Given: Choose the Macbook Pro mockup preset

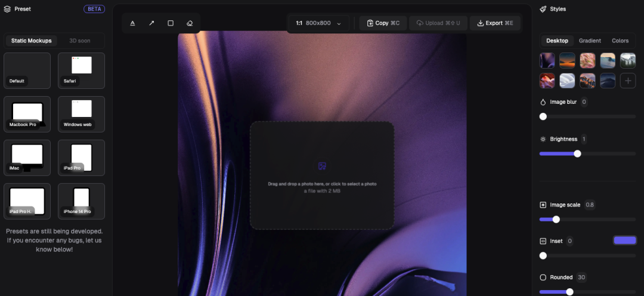Looking at the screenshot, I should (27, 115).
